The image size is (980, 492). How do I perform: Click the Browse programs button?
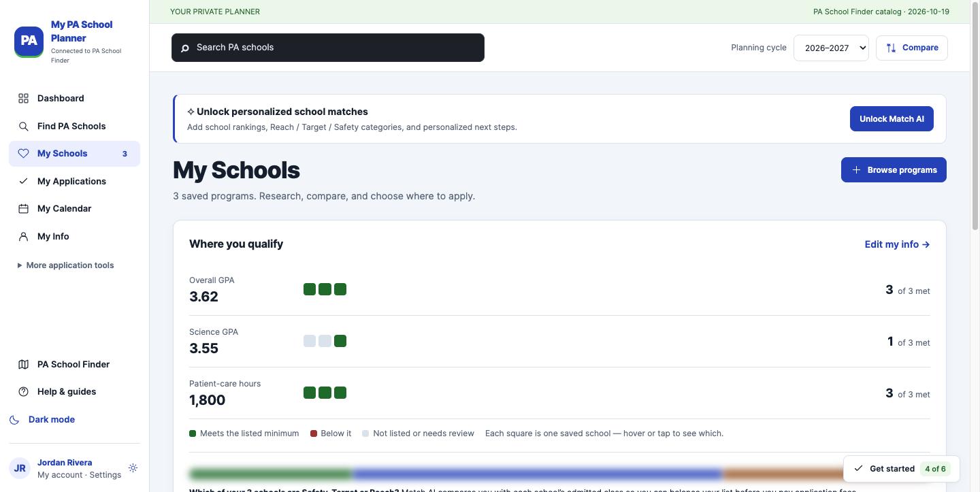click(894, 170)
